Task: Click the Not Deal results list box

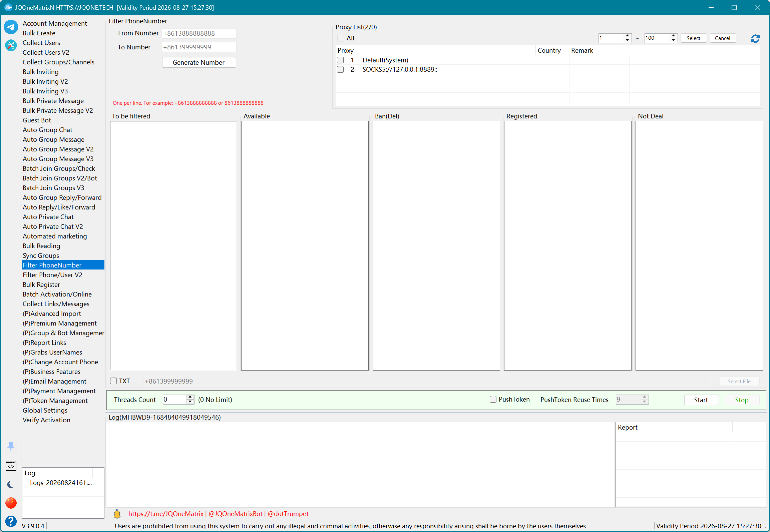Action: point(699,245)
